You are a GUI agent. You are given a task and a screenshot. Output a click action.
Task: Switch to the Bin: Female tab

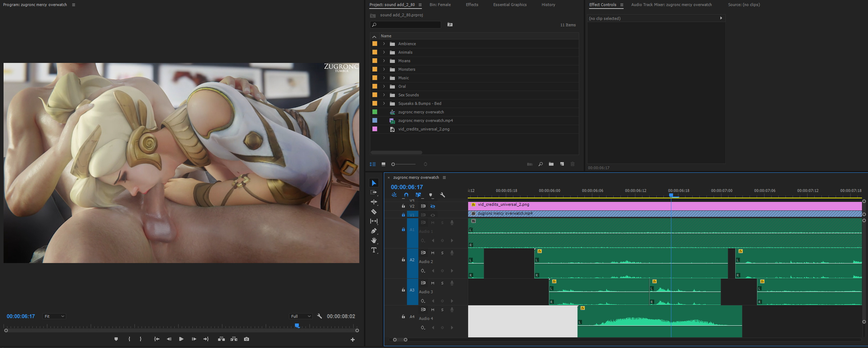440,5
